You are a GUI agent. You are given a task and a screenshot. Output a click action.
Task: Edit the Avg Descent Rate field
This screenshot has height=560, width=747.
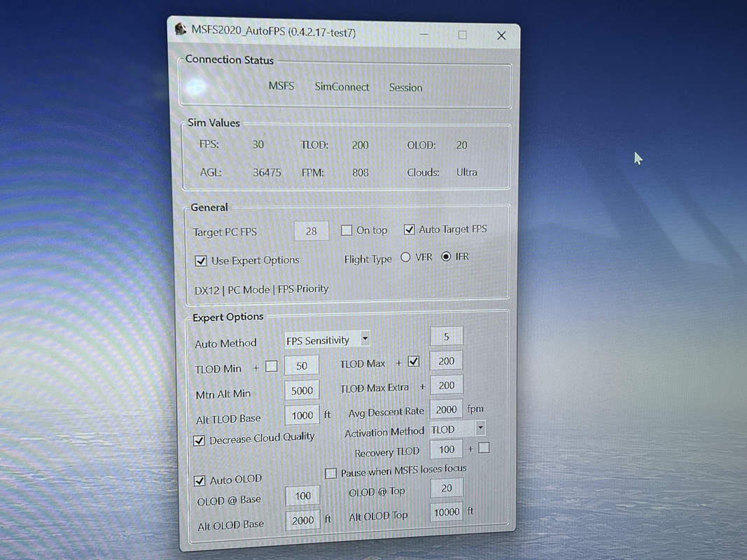point(446,409)
